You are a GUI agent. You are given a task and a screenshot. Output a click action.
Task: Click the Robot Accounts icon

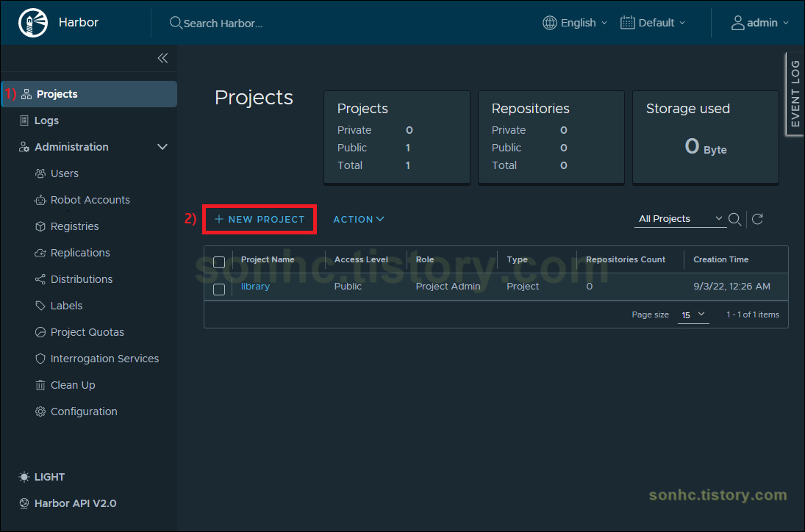tap(40, 200)
